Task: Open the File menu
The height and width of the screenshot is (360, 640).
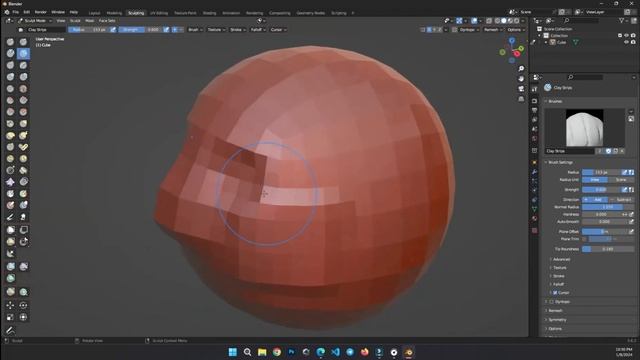Action: click(x=16, y=12)
